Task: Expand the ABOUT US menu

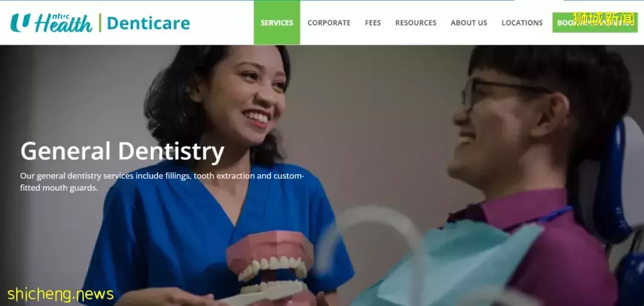Action: (x=469, y=23)
